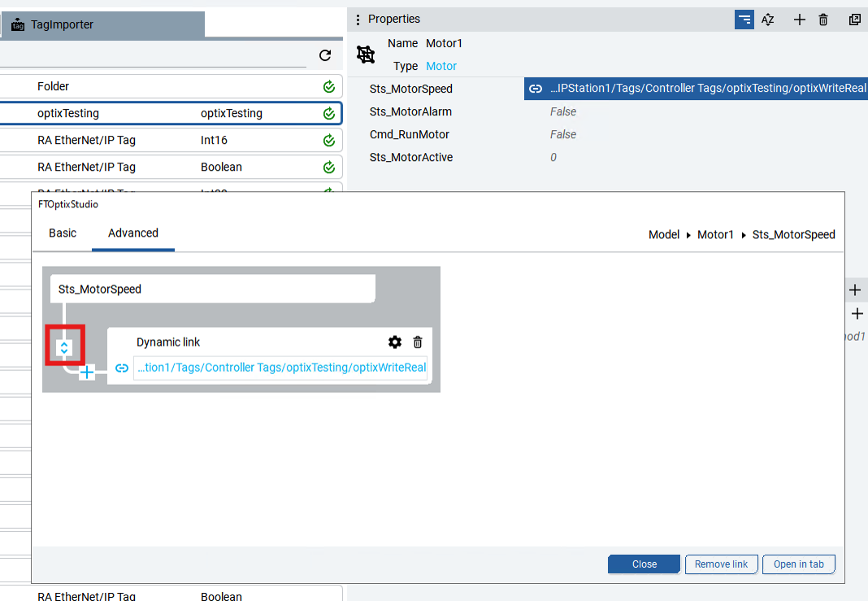Click the import status icon on the Folder row
Viewport: 868px width, 601px height.
click(x=329, y=86)
